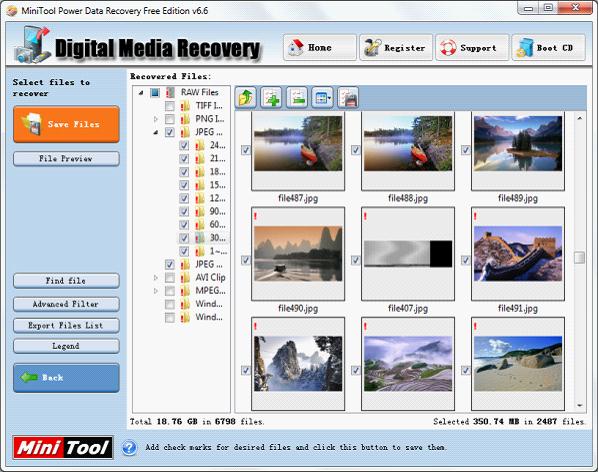Viewport: 598px width, 472px height.
Task: Click the orange Save Files button
Action: [66, 124]
